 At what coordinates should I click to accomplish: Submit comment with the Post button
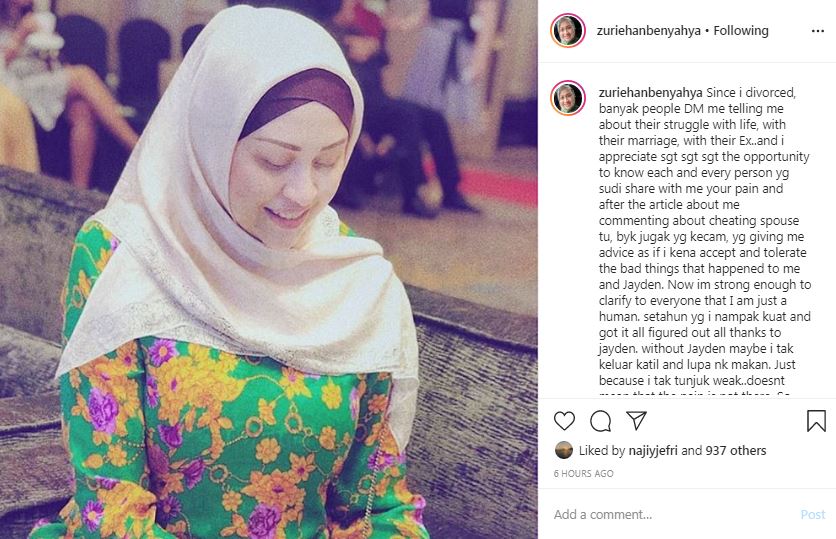[x=813, y=514]
